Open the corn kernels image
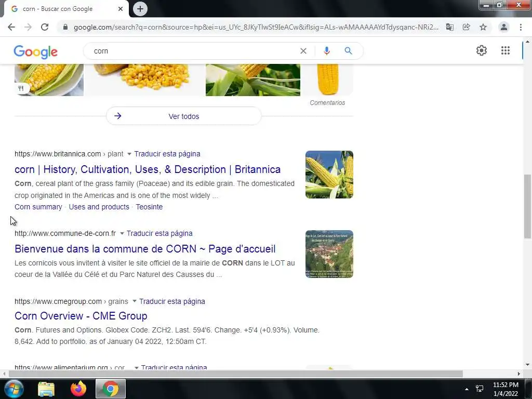 point(144,79)
